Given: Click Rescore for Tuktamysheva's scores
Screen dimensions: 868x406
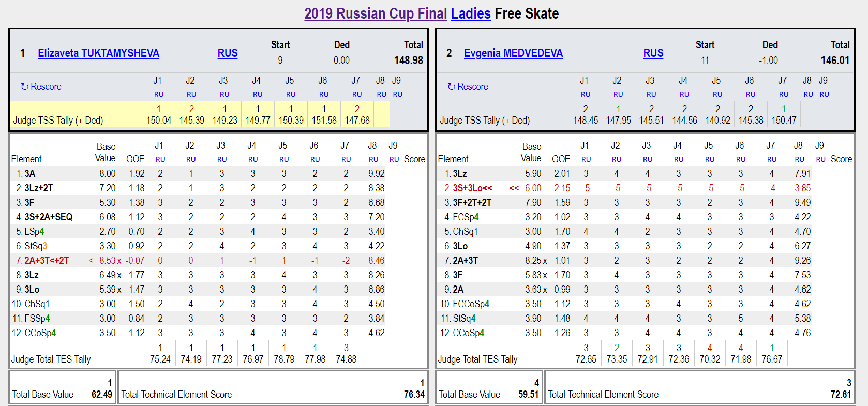Looking at the screenshot, I should [41, 87].
